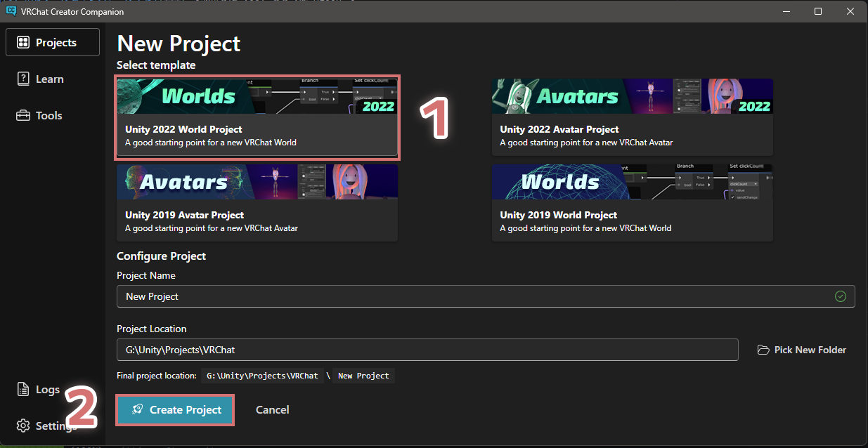Choose the Unity 2019 World Project template
Viewport: 868px width, 448px height.
[x=633, y=203]
